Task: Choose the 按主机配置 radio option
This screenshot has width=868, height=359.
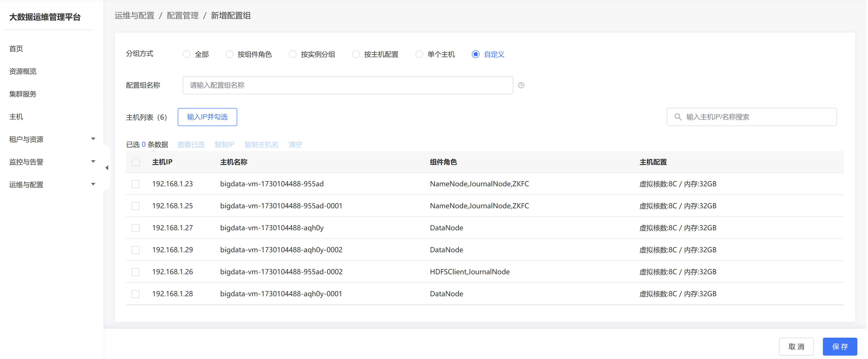Action: tap(356, 54)
